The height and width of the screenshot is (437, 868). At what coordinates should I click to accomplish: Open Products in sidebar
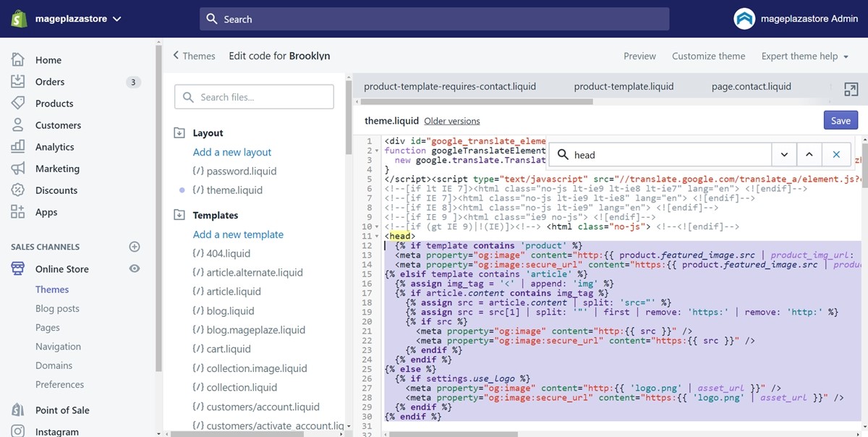(54, 103)
